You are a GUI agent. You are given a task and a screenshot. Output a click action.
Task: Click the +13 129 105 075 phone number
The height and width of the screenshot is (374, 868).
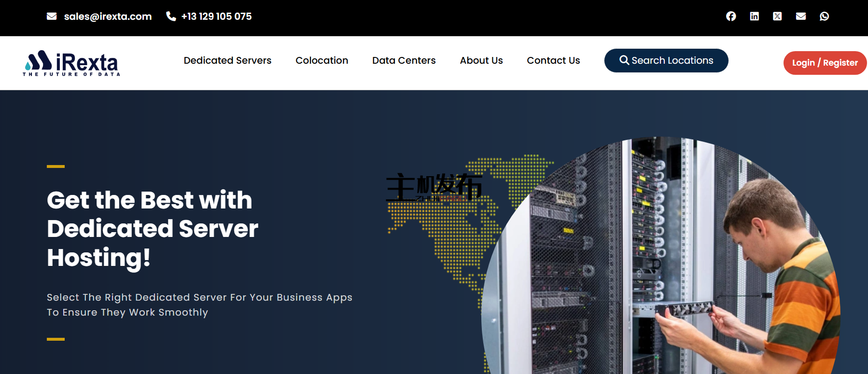pyautogui.click(x=216, y=16)
